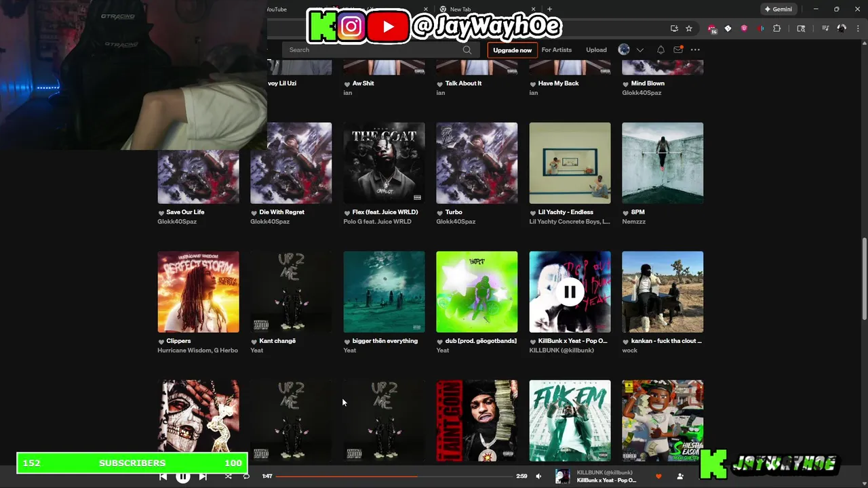Seek in the orange playback progress bar
Viewport: 868px width, 488px height.
[394, 476]
